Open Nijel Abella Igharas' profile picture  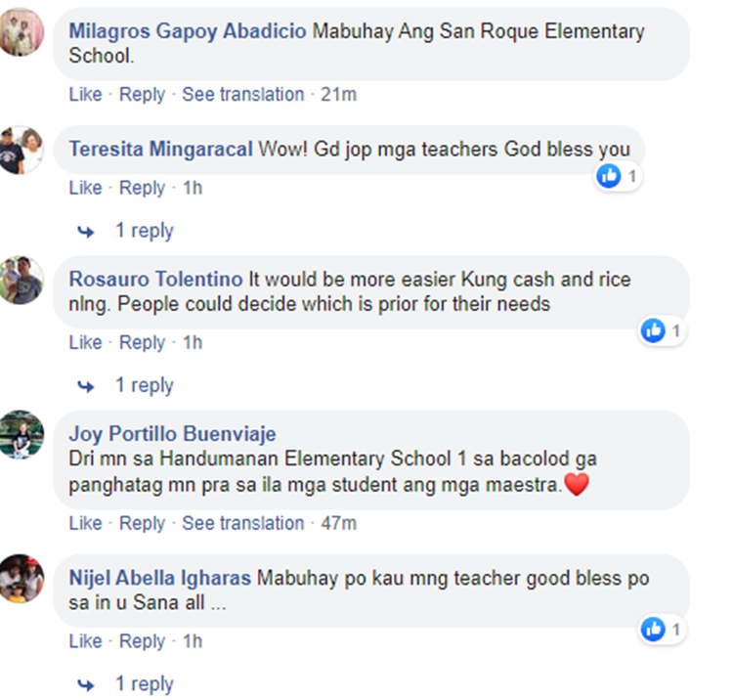[21, 579]
